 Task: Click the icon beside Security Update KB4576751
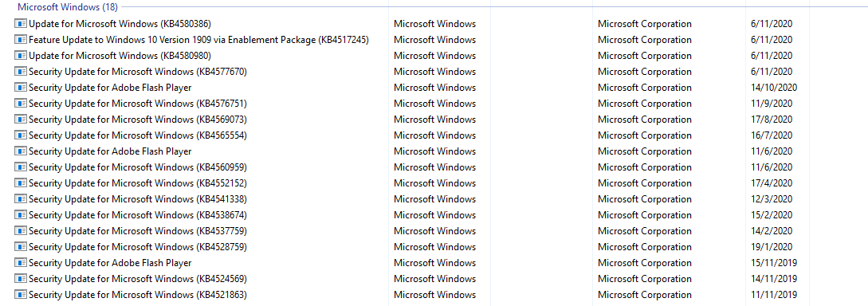[21, 104]
